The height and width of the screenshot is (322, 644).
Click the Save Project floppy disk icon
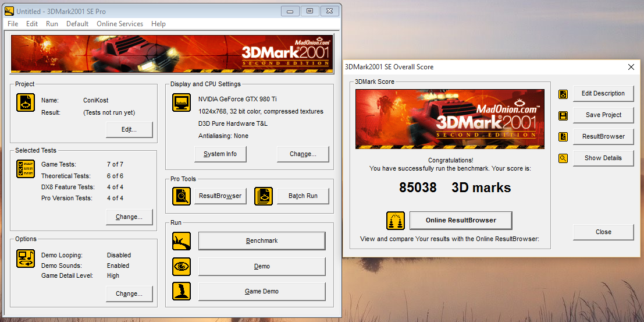tap(563, 115)
